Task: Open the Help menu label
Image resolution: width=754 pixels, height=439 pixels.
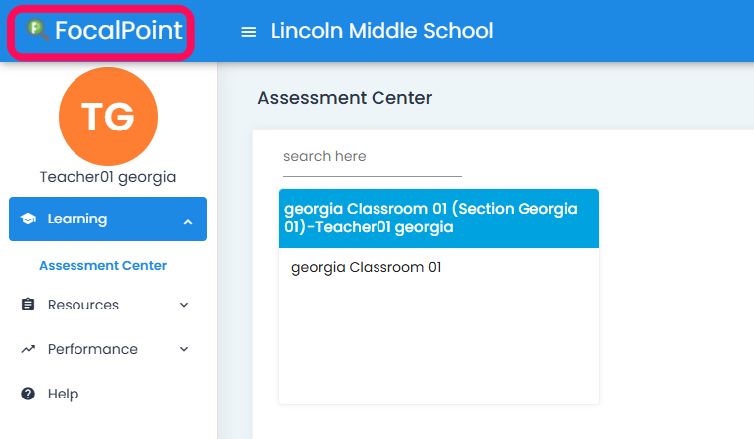Action: coord(63,394)
